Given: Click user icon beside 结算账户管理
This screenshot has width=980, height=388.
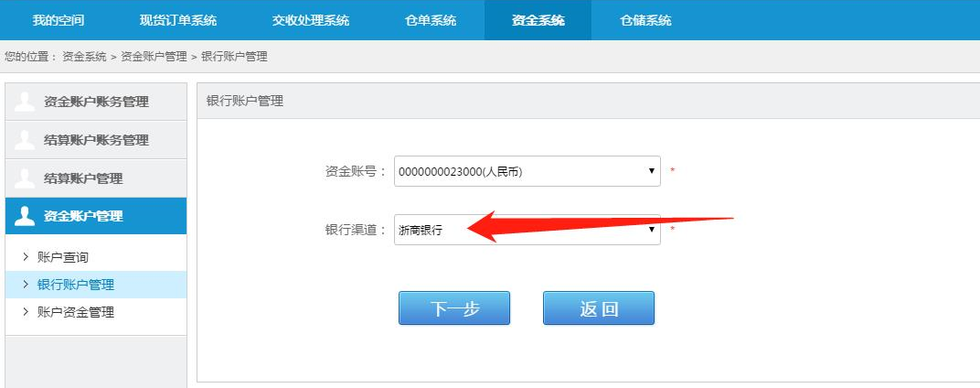Looking at the screenshot, I should coord(25,178).
